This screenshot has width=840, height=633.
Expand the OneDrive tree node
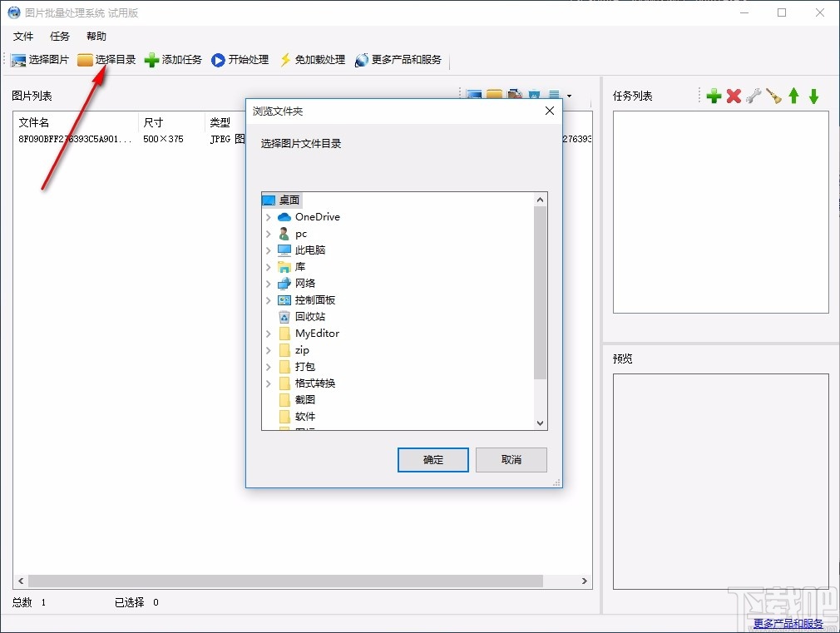coord(268,216)
